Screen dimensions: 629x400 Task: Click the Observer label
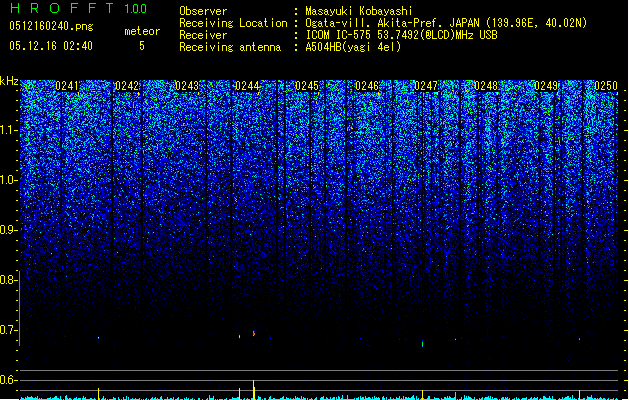point(203,11)
